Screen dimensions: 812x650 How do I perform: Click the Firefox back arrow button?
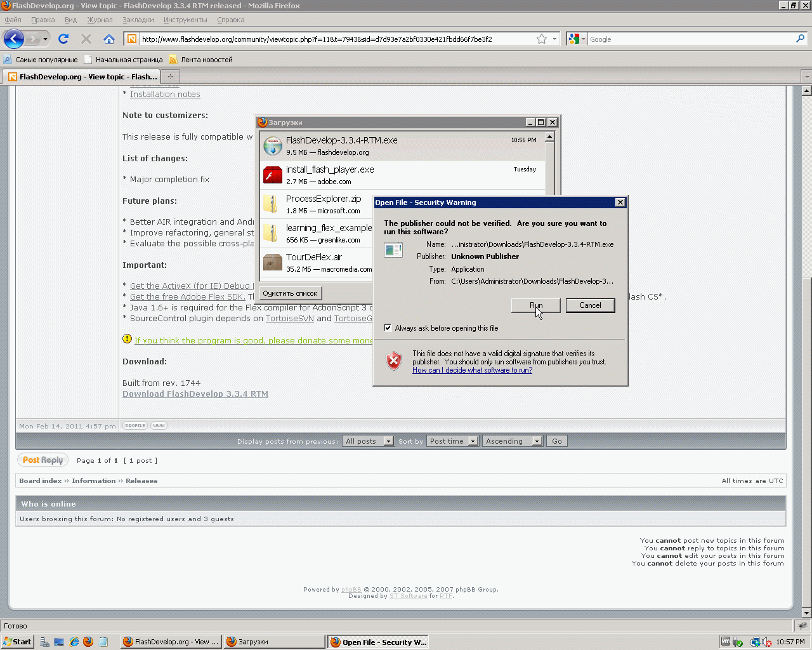point(14,39)
